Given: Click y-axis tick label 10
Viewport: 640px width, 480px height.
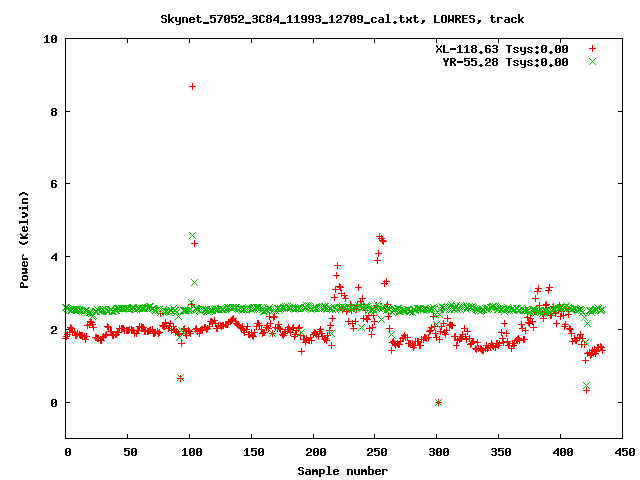Looking at the screenshot, I should point(50,39).
